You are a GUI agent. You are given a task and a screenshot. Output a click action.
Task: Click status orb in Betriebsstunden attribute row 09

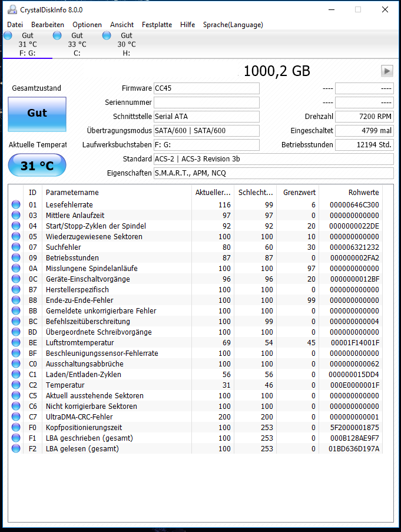tap(16, 257)
